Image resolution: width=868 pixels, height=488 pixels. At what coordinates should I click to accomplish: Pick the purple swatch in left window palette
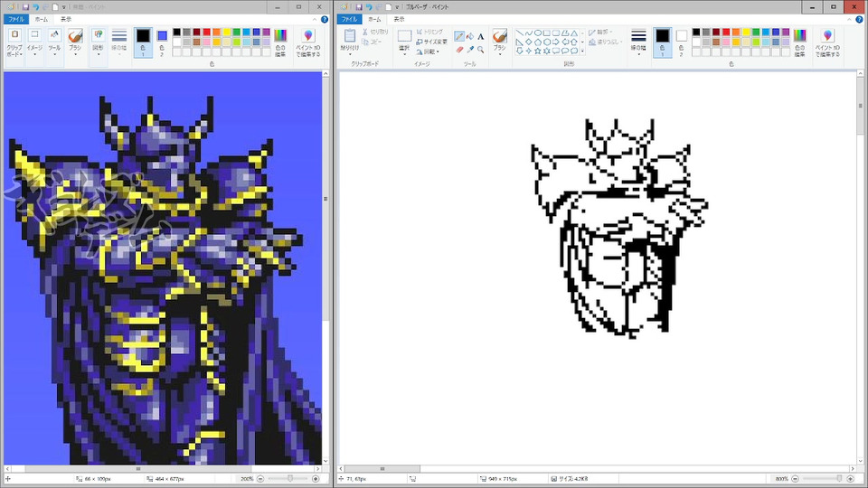pyautogui.click(x=266, y=33)
